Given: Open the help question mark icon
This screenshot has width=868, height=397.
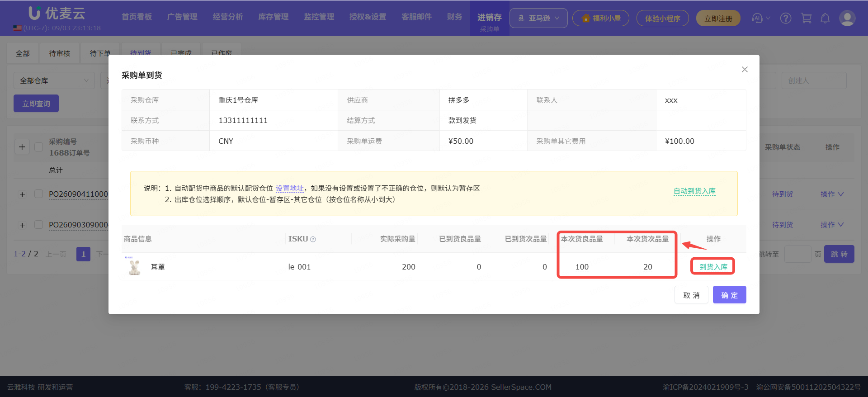Looking at the screenshot, I should (x=786, y=18).
